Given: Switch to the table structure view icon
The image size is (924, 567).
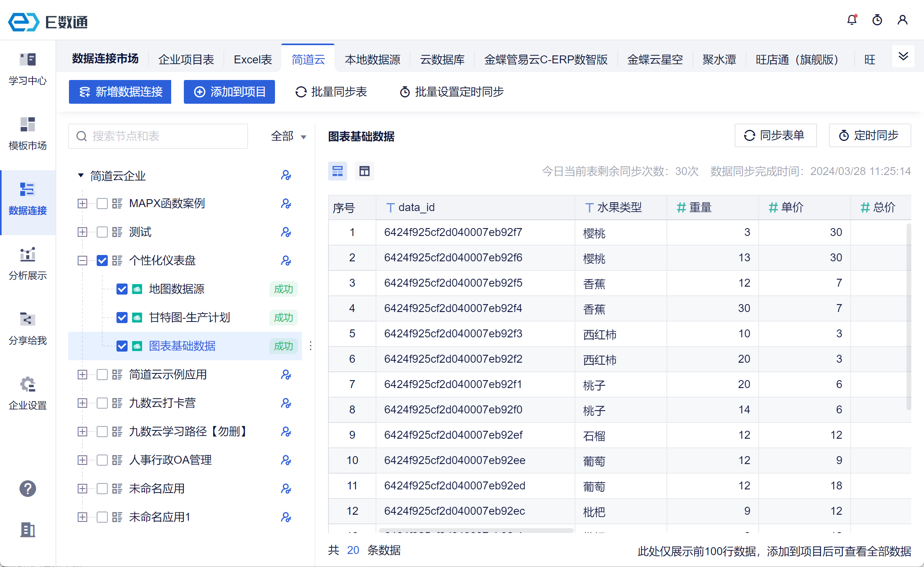Looking at the screenshot, I should pyautogui.click(x=364, y=171).
